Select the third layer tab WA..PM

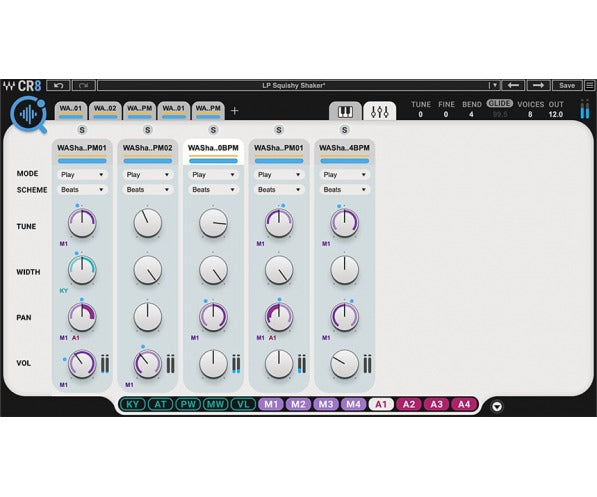(x=139, y=111)
